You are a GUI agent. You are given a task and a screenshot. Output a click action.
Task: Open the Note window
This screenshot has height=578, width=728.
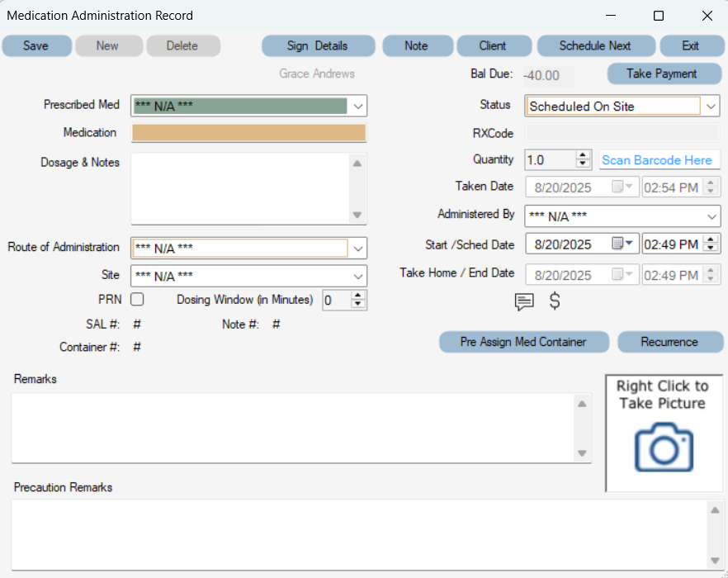click(417, 45)
